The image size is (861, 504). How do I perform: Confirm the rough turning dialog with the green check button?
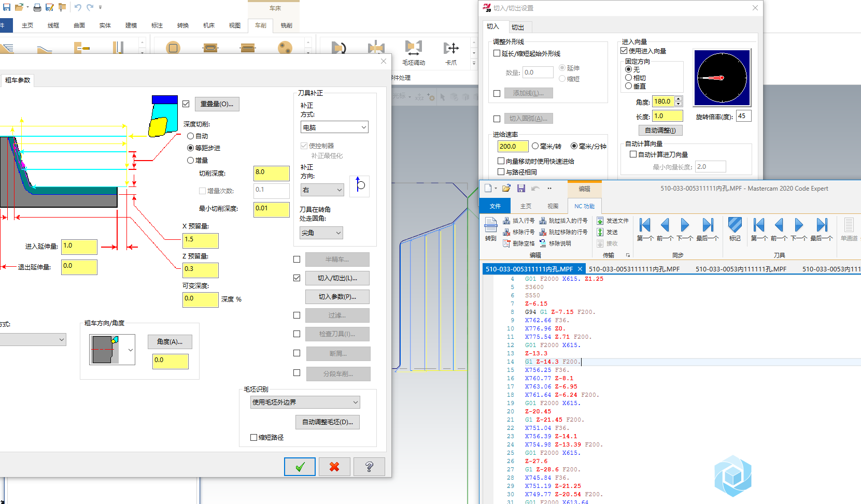(300, 467)
